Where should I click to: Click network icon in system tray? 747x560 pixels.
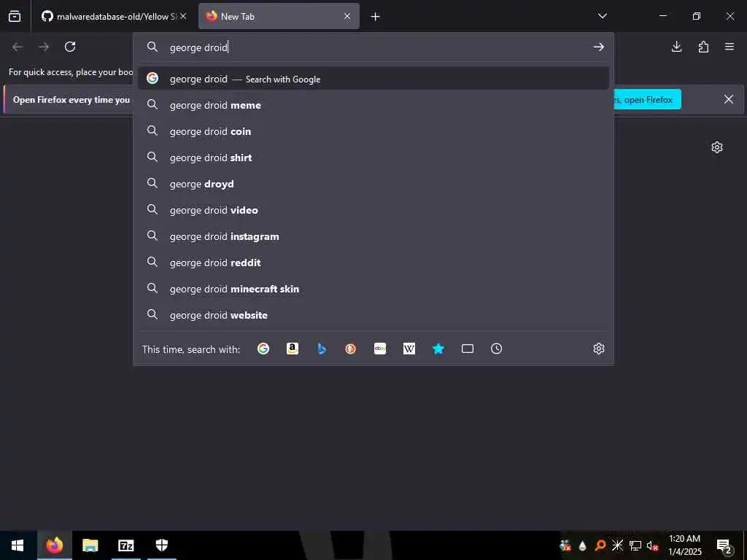coord(635,545)
